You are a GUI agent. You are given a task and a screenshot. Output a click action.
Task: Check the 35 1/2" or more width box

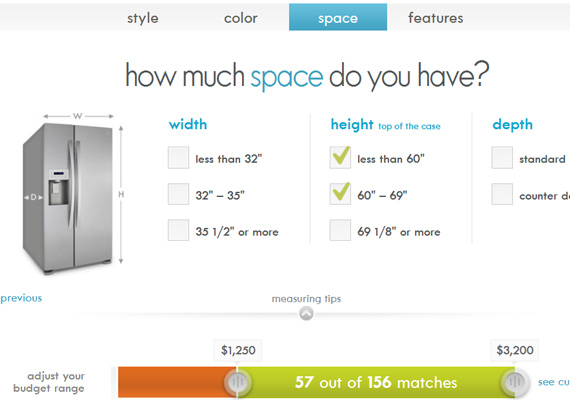point(178,230)
